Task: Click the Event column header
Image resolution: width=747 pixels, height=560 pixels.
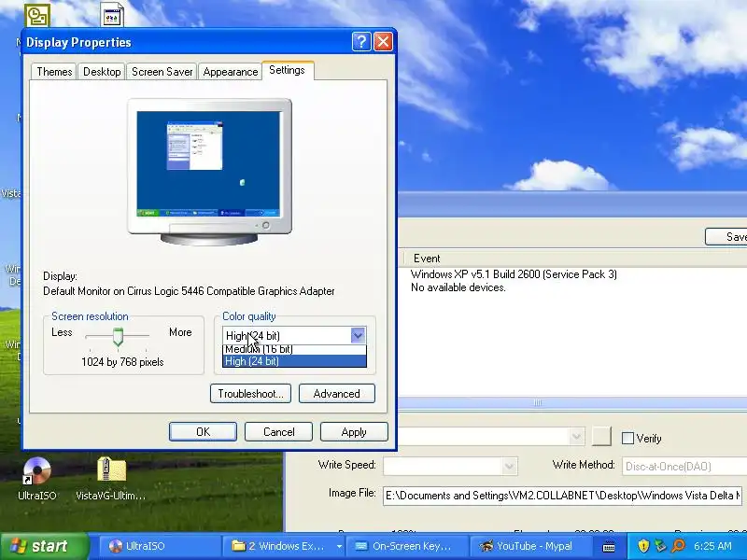Action: coord(427,259)
